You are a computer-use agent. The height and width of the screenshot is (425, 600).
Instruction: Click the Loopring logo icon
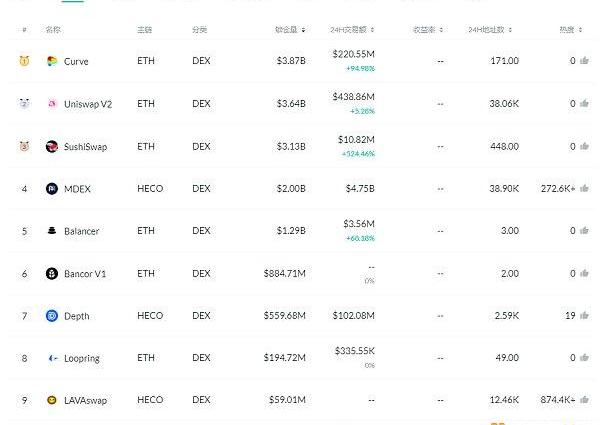click(x=52, y=358)
